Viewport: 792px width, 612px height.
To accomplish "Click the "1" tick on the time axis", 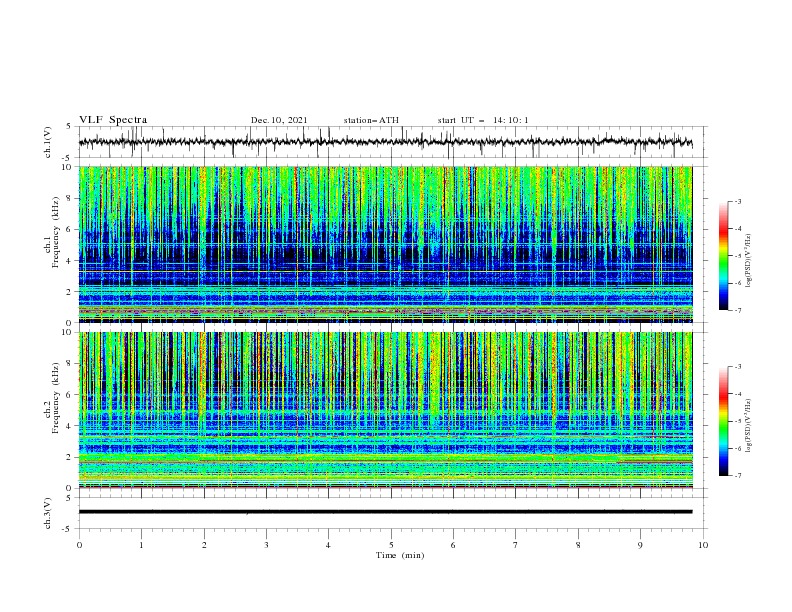I will (141, 545).
